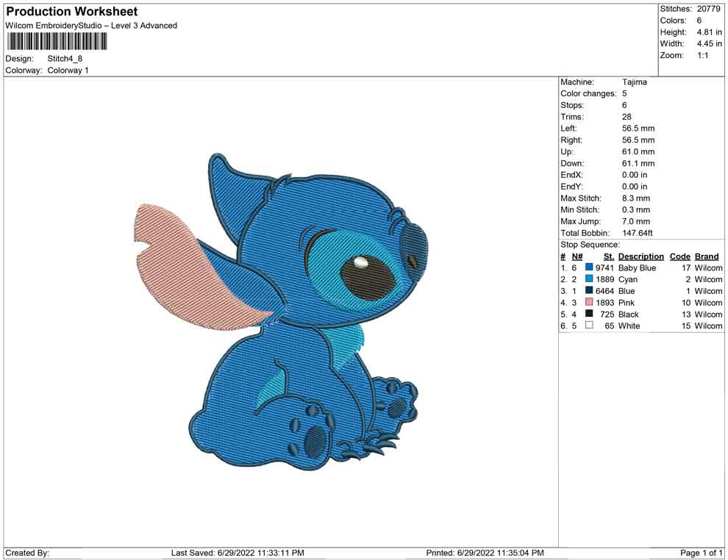Click the 'St.' column header
Screen dimensions: 728x560
point(609,256)
